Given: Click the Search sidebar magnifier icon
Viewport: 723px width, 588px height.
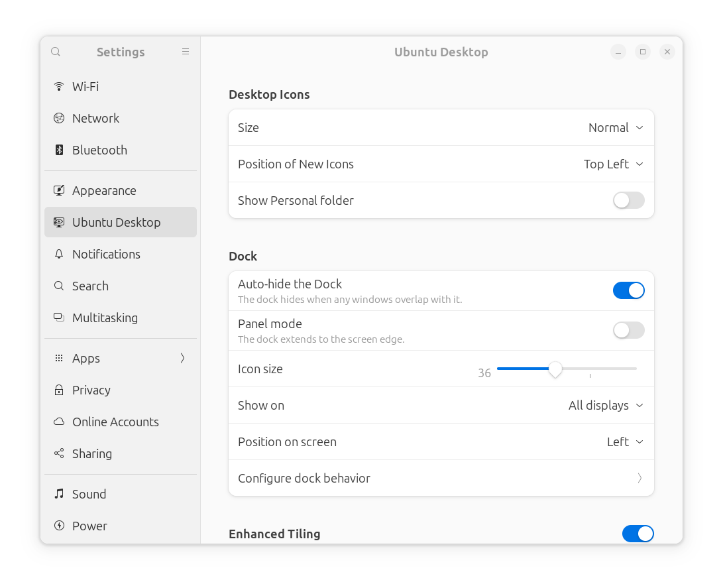Looking at the screenshot, I should point(59,286).
